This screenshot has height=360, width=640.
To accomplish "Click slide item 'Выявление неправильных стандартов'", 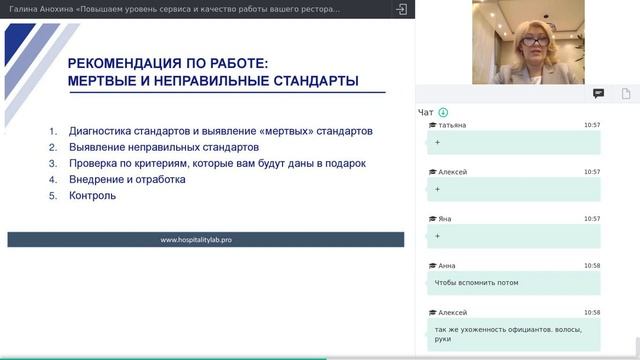I will tap(164, 147).
